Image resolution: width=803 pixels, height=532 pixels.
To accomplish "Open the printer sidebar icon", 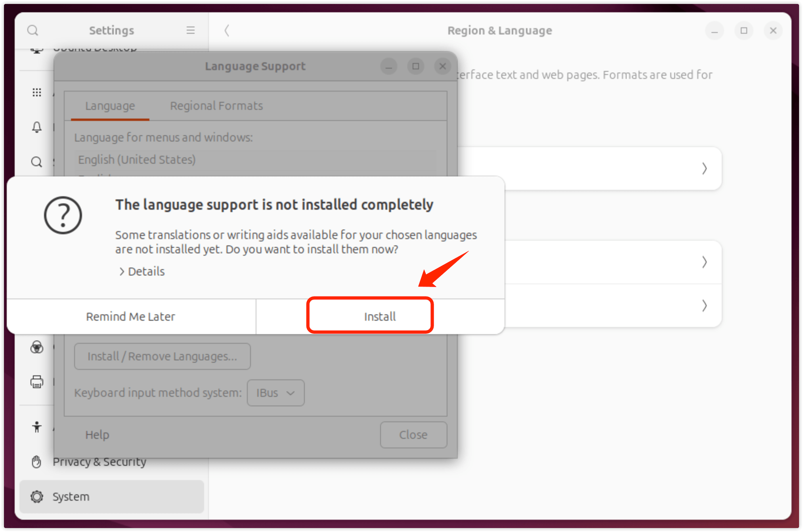I will pyautogui.click(x=37, y=382).
